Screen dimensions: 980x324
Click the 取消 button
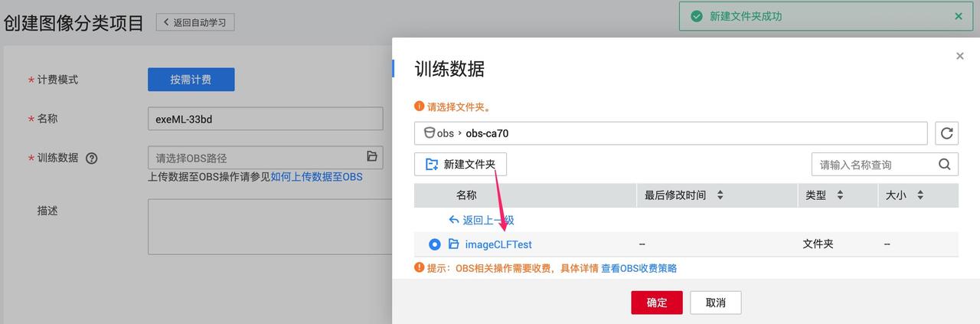[715, 303]
